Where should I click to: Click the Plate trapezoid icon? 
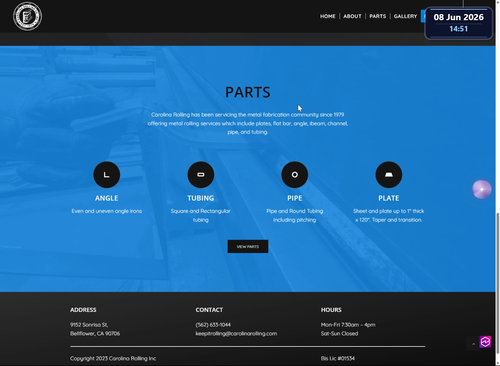(x=389, y=175)
